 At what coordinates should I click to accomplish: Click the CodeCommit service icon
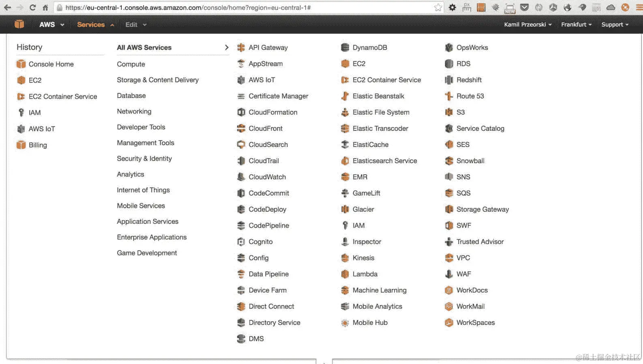click(x=241, y=193)
